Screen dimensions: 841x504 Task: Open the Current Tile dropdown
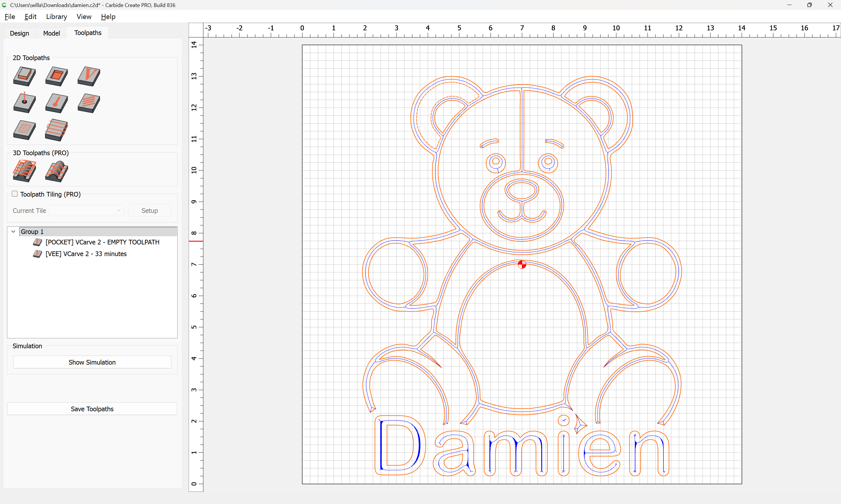(x=87, y=211)
